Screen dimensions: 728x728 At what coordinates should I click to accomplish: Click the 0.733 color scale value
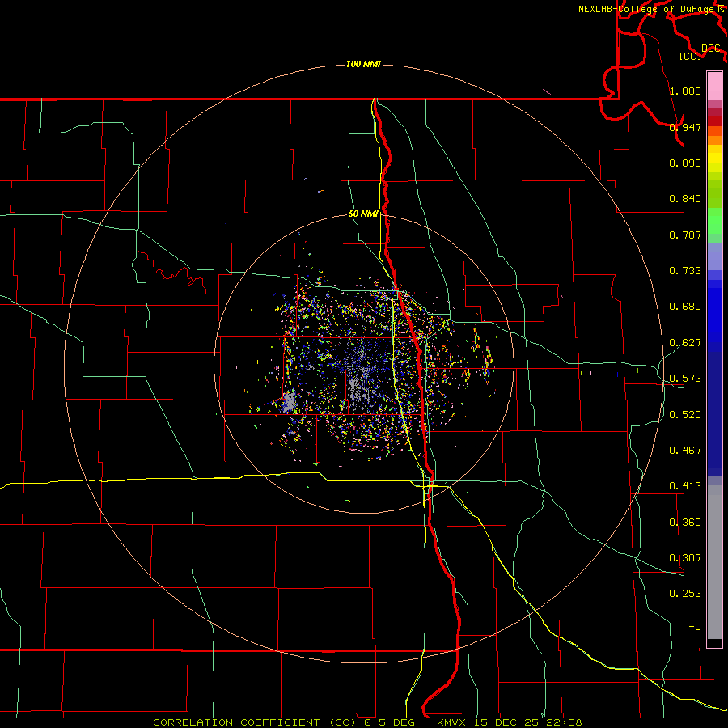685,270
